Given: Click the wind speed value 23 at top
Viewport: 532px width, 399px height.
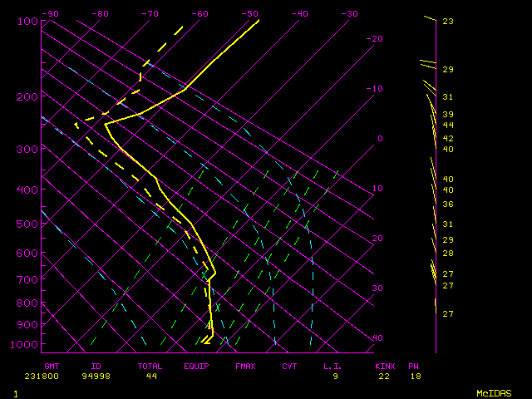Looking at the screenshot, I should coord(447,22).
